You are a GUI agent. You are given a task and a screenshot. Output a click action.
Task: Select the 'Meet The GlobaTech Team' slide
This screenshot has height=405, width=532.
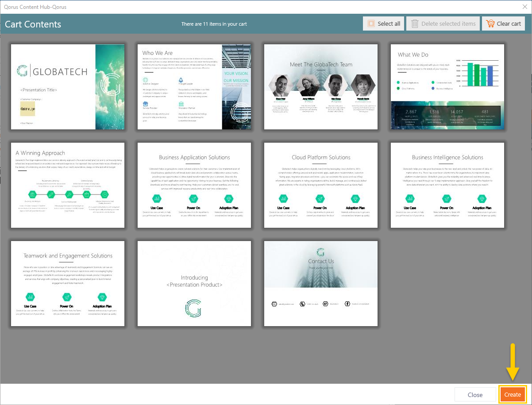tap(320, 87)
